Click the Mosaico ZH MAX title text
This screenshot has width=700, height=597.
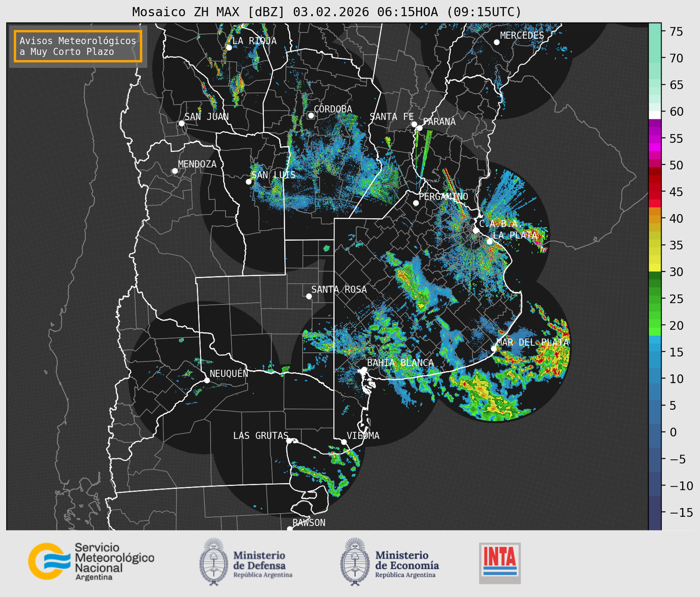pos(327,12)
